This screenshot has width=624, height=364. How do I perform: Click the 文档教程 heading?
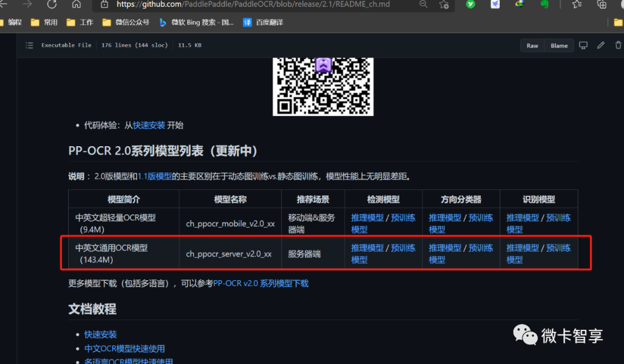pyautogui.click(x=92, y=309)
